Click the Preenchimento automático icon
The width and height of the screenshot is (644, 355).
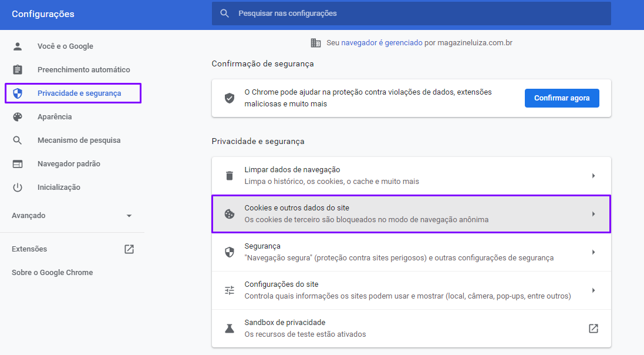pyautogui.click(x=17, y=69)
